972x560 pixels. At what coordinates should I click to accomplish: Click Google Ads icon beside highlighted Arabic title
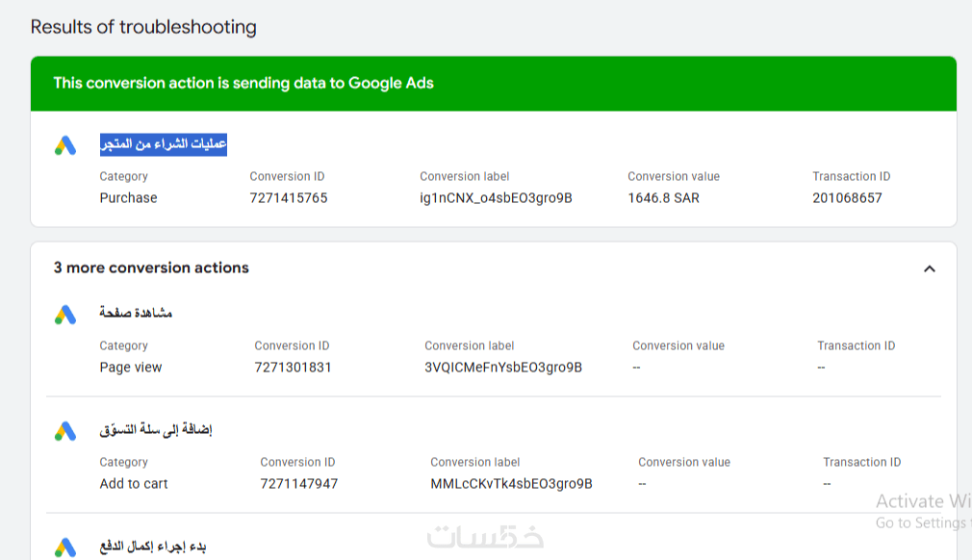pos(64,146)
